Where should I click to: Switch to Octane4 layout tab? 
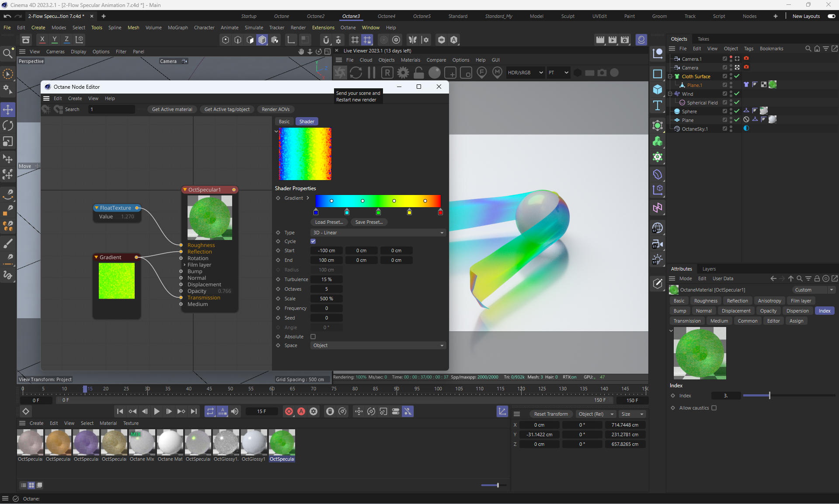click(x=386, y=16)
